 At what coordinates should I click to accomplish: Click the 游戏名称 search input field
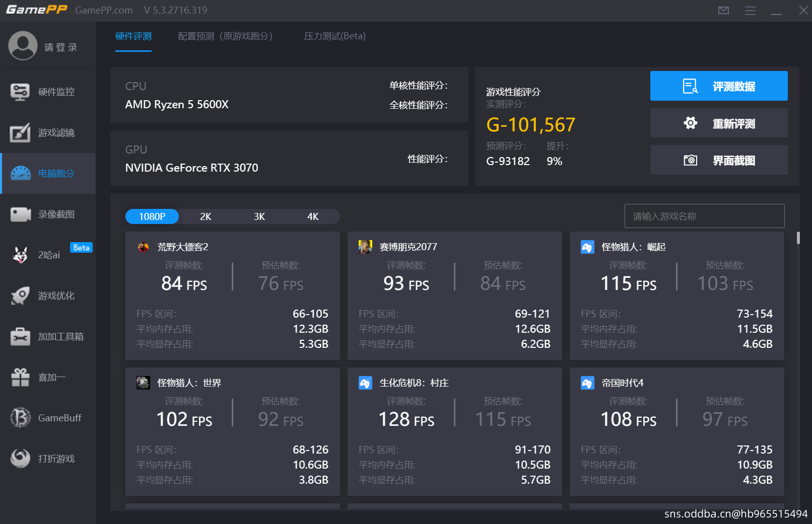pyautogui.click(x=704, y=216)
